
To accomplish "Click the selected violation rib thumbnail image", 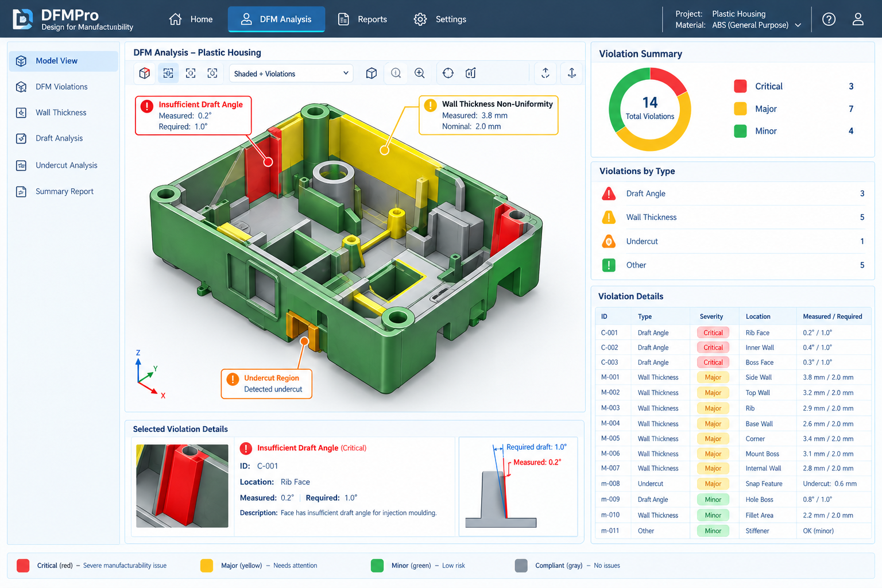I will 182,486.
